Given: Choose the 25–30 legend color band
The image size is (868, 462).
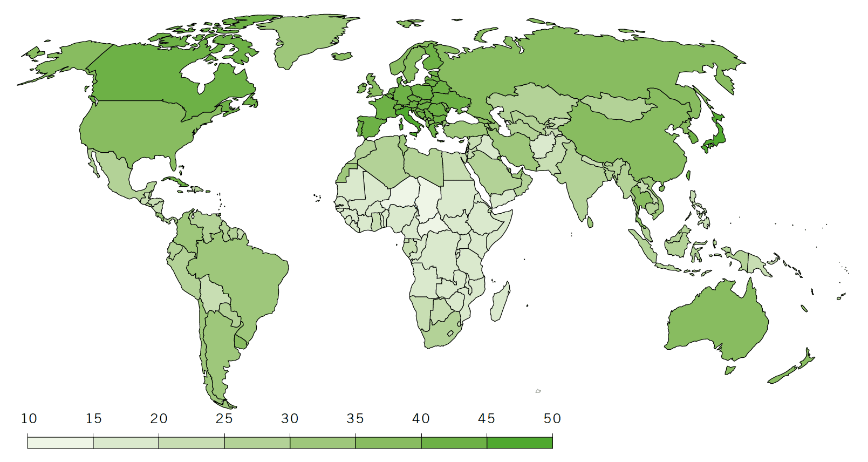Looking at the screenshot, I should tap(257, 443).
